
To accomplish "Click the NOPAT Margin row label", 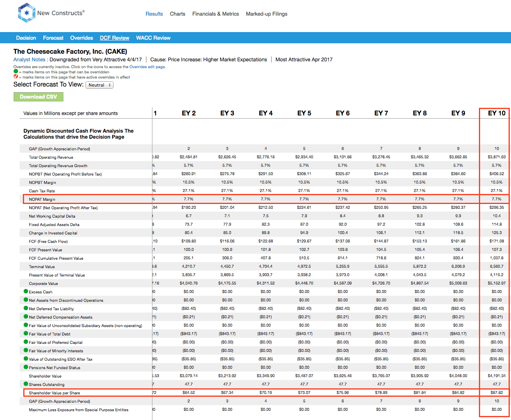I will coord(42,199).
